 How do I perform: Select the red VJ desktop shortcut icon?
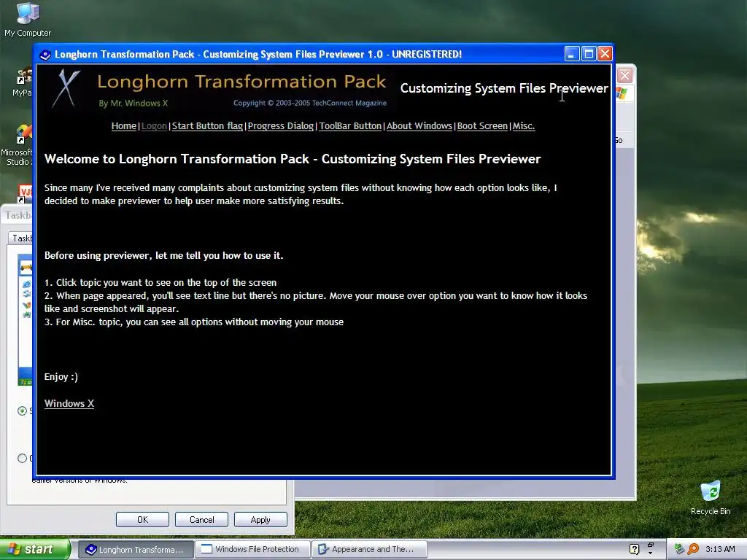pos(25,193)
